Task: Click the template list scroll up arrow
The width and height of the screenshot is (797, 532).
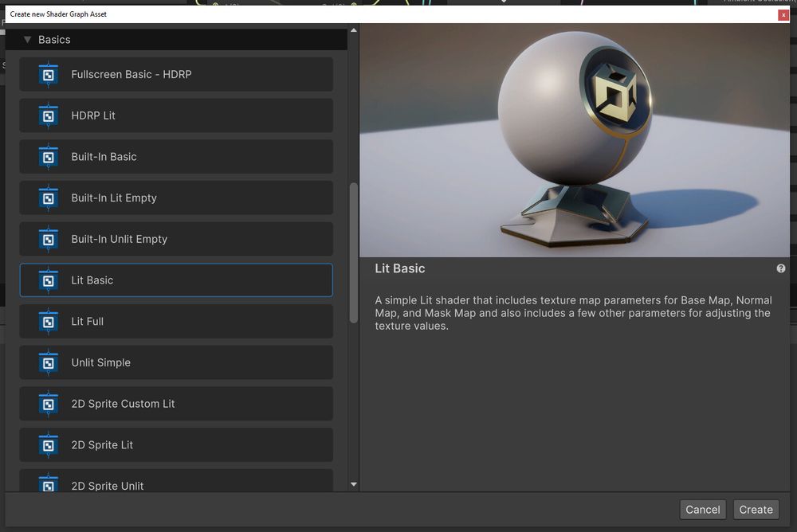Action: pos(354,30)
